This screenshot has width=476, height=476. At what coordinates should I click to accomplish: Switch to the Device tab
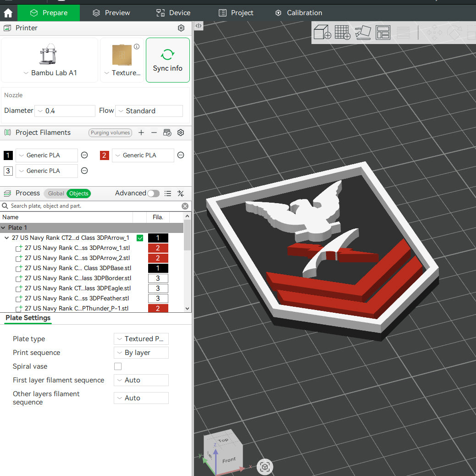173,13
